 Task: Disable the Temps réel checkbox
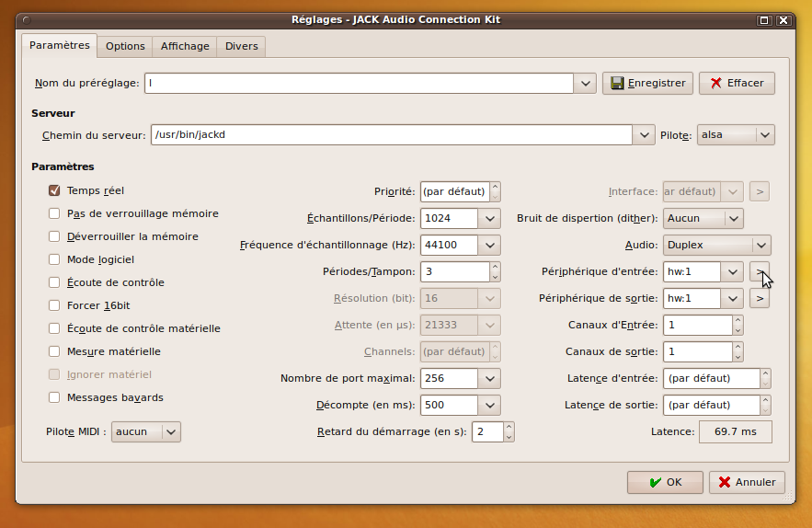click(x=54, y=190)
